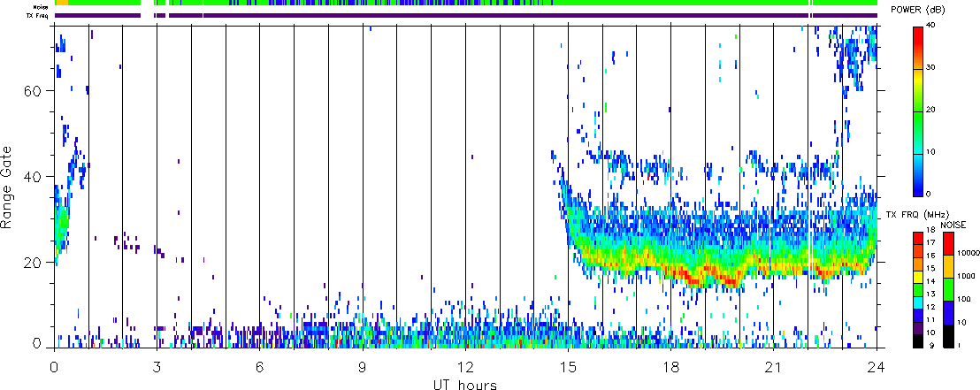Screen dimensions: 980x390
Task: Click the 100 label on NOISE legend
Action: (964, 299)
